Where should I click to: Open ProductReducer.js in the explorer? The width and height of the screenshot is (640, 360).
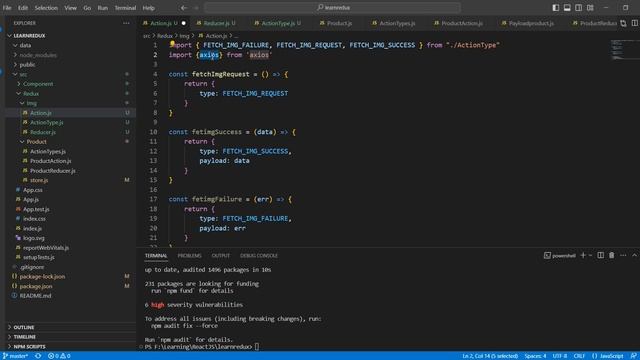[53, 171]
